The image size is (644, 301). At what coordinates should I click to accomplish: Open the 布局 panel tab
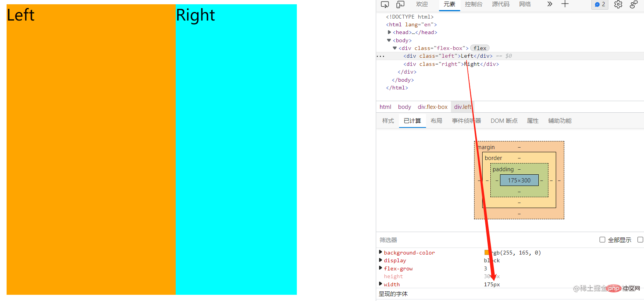tap(436, 121)
